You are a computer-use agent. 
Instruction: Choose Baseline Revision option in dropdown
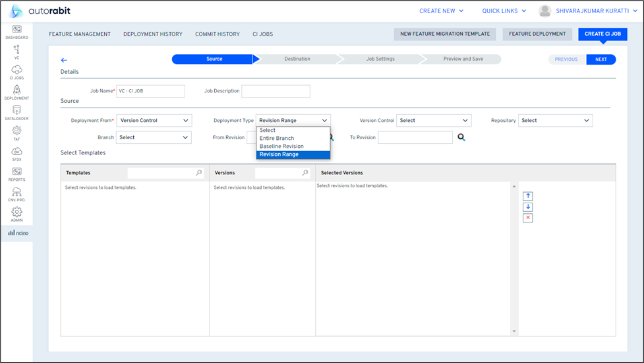pos(281,147)
